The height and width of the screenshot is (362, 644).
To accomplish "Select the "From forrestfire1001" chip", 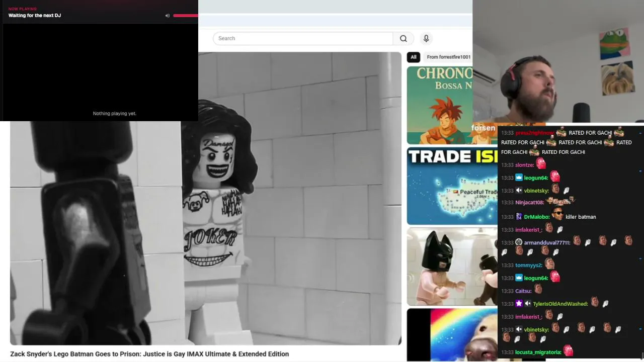I will coord(448,57).
